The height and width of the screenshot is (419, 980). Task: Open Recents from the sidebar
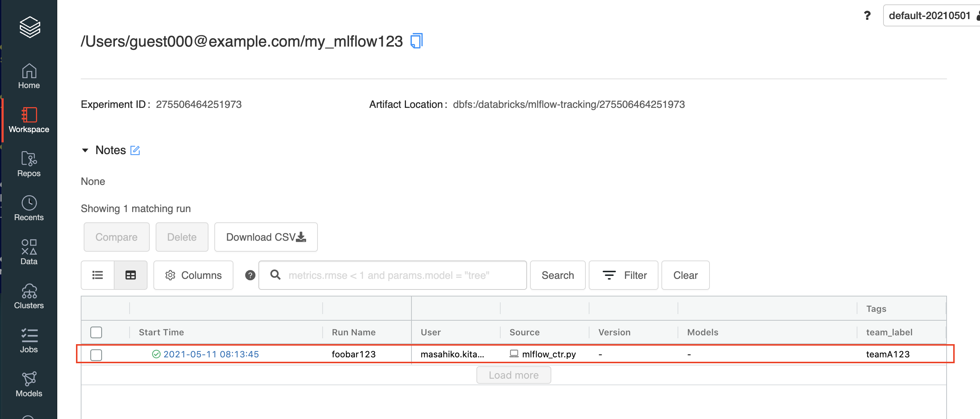coord(29,208)
